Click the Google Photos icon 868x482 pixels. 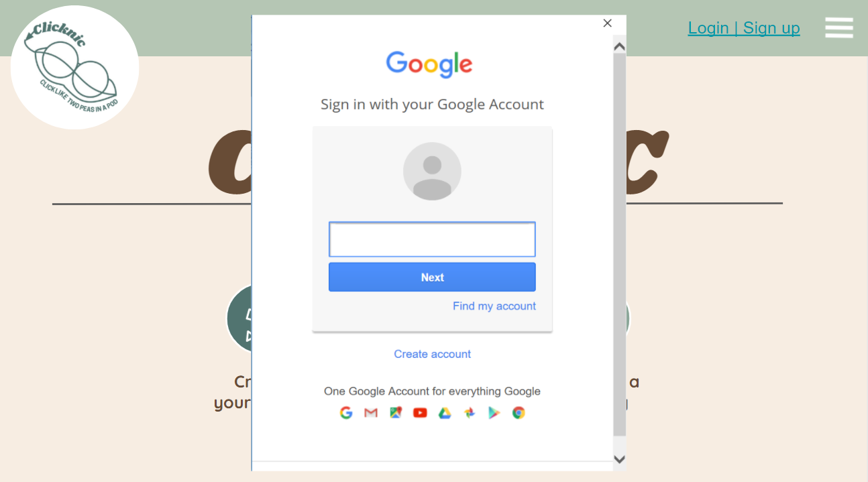tap(470, 413)
